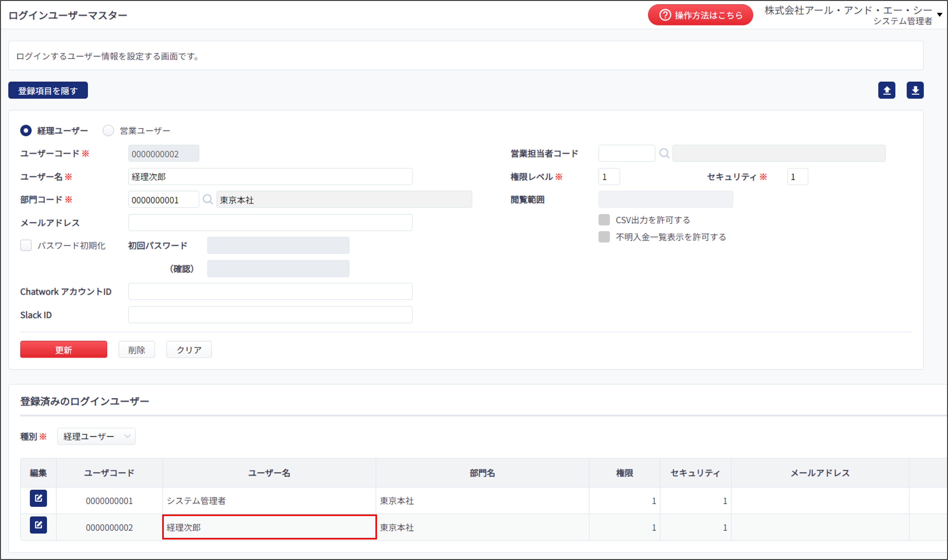Click the メールアドレス input field
This screenshot has width=948, height=560.
[270, 223]
